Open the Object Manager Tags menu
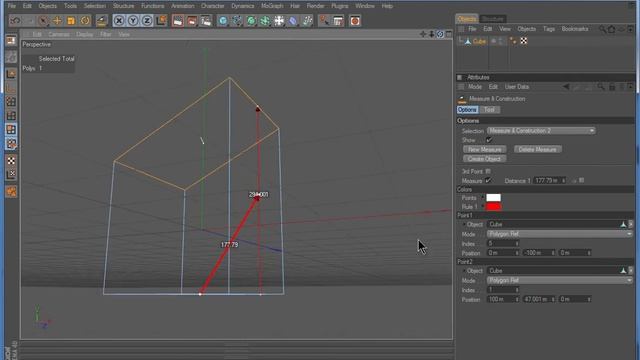Screen dimensions: 640x360 (549, 29)
